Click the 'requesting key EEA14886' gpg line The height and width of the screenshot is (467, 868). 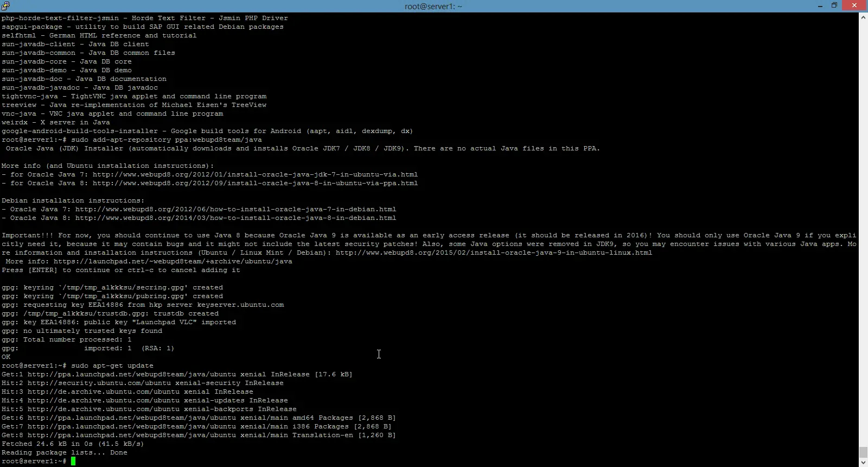pyautogui.click(x=143, y=305)
